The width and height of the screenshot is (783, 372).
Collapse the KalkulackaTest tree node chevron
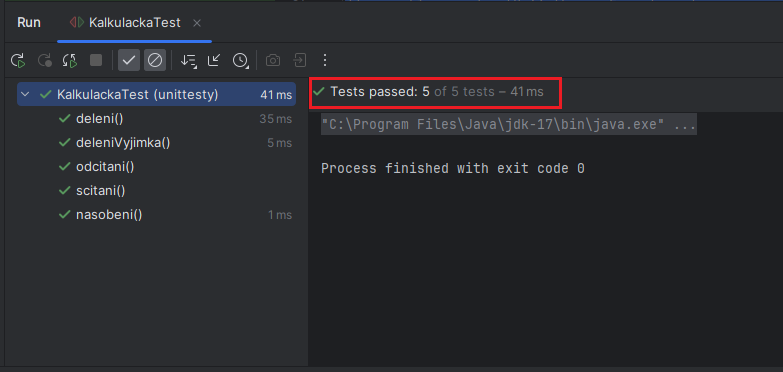tap(26, 94)
